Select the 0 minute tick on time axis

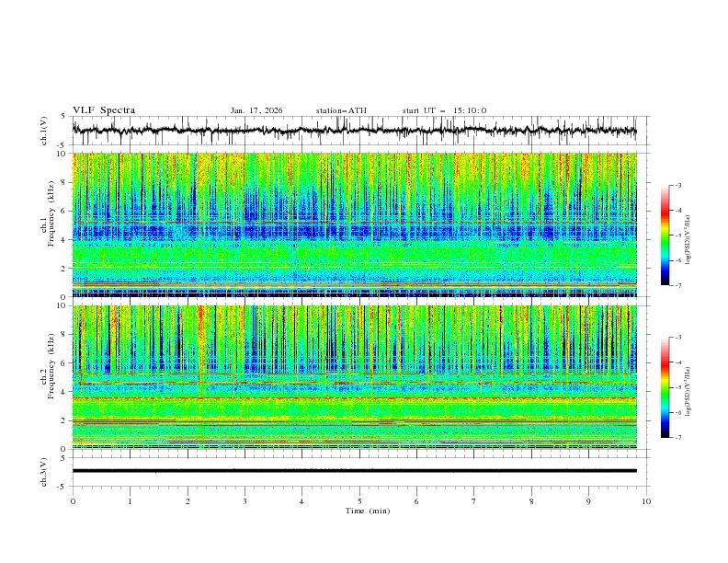[x=74, y=500]
